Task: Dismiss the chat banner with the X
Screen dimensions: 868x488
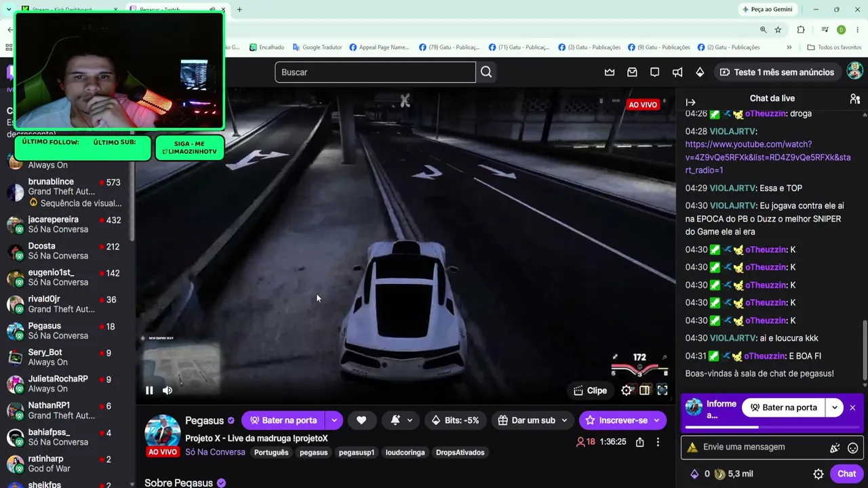Action: [x=852, y=407]
